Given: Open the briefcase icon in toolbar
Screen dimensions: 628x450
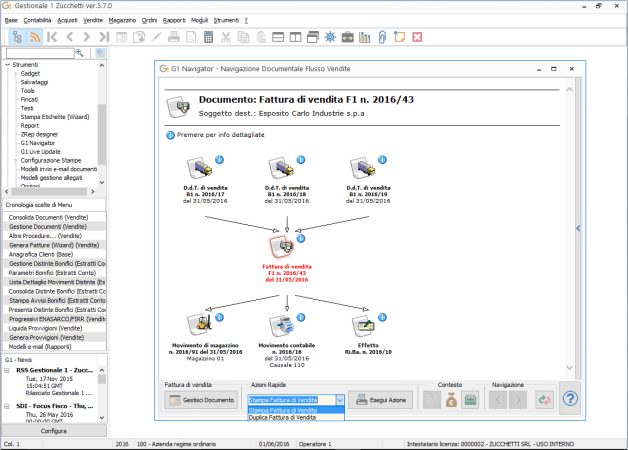Looking at the screenshot, I should [348, 37].
